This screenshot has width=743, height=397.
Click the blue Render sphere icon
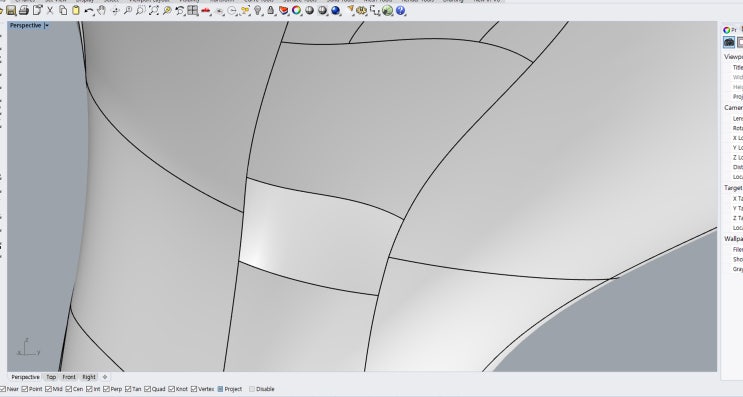coord(335,10)
